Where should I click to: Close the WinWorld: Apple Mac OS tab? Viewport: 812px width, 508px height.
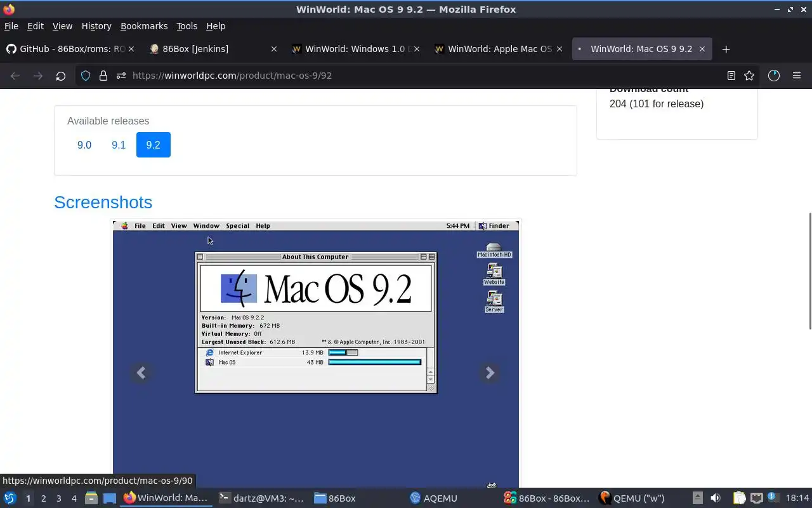[x=560, y=49]
